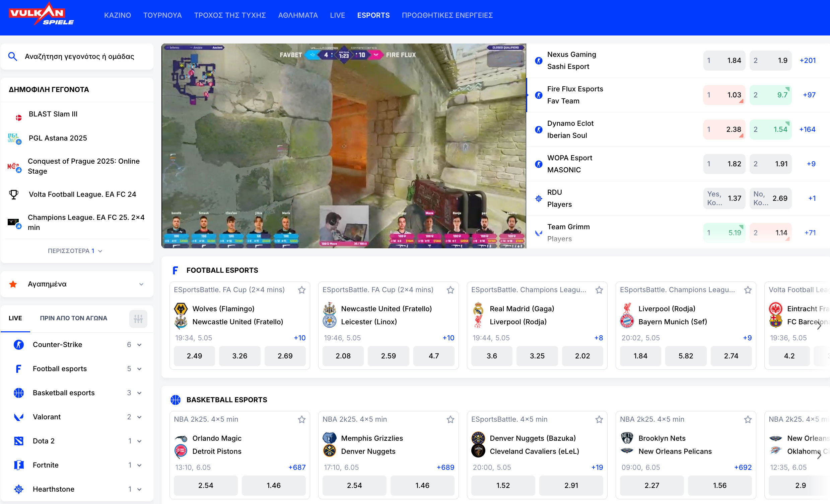Open the ΚΑΖΙΝΟ menu item
830x504 pixels.
(118, 15)
